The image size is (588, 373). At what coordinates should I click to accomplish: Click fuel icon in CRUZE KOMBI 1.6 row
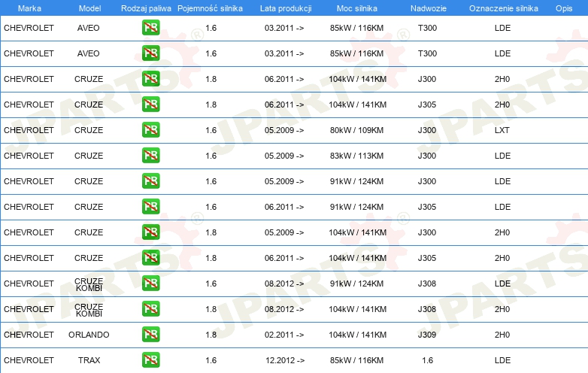(150, 283)
